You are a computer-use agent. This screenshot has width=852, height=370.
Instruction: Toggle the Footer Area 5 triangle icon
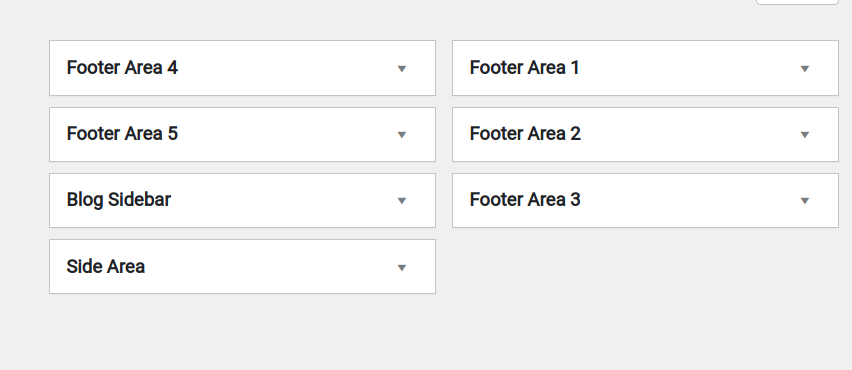(402, 135)
